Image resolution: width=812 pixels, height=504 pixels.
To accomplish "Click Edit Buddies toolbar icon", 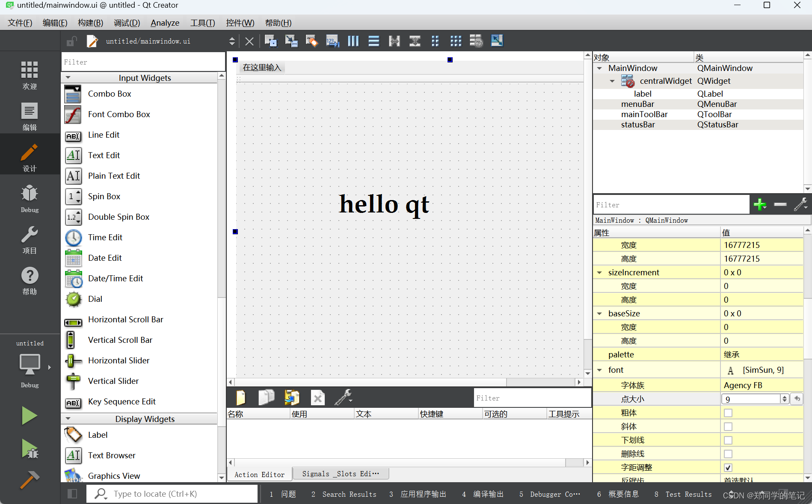I will coord(311,41).
